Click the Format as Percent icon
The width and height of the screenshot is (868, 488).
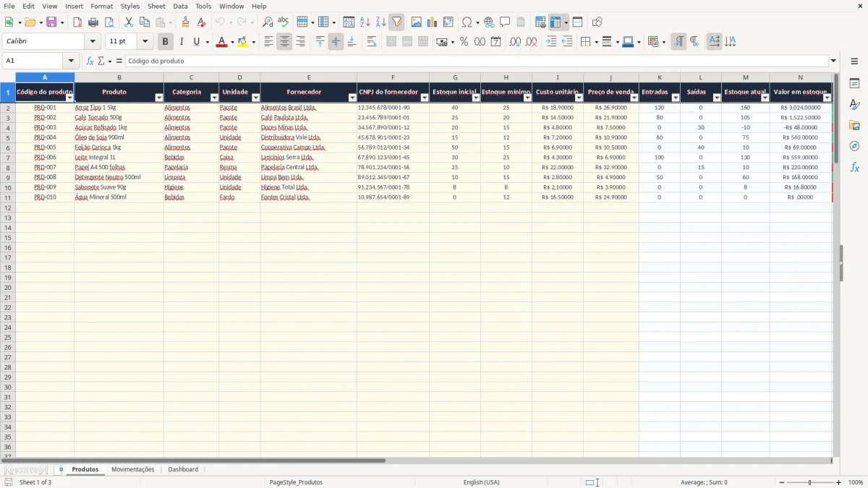click(464, 42)
